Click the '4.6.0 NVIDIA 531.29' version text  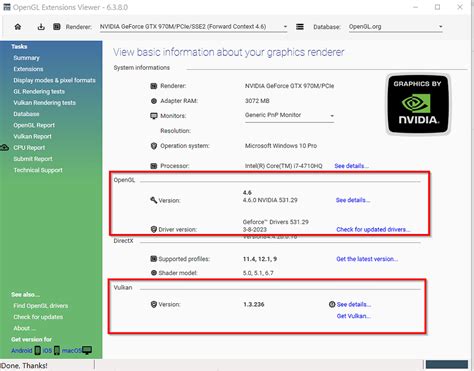tap(270, 200)
